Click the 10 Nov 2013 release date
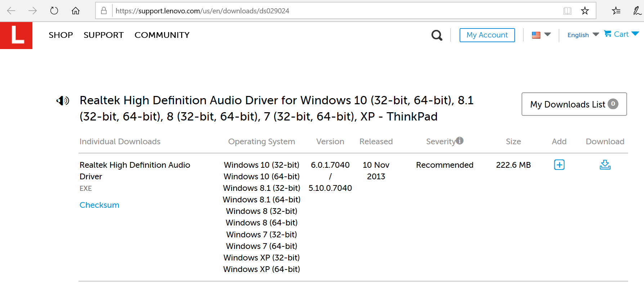Screen dimensions: 644x285 pyautogui.click(x=376, y=171)
